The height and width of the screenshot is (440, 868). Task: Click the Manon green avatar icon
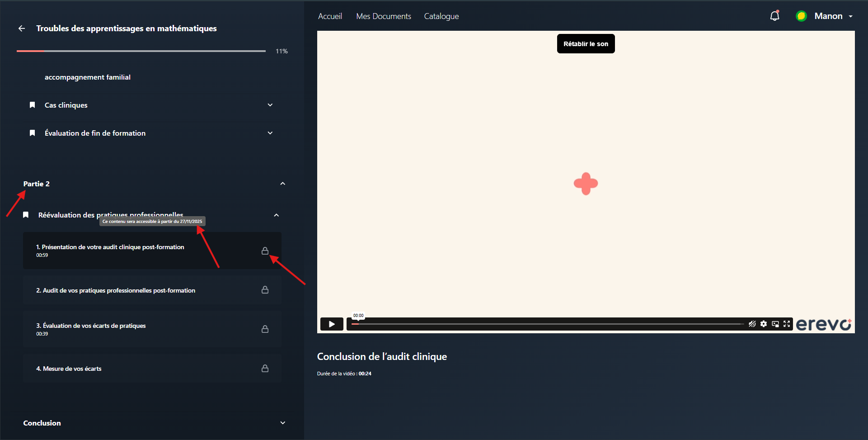click(x=801, y=16)
